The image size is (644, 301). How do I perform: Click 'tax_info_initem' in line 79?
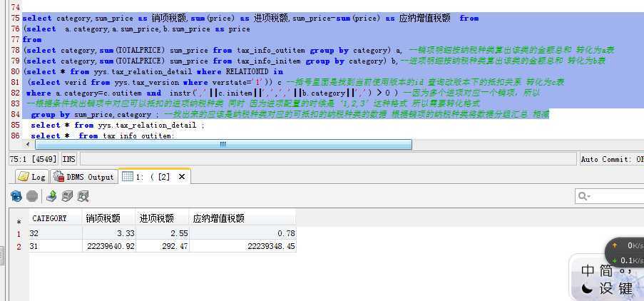click(269, 61)
